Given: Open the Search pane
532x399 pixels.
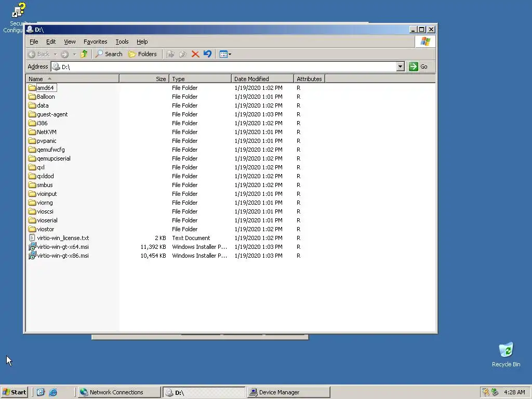Looking at the screenshot, I should [109, 54].
